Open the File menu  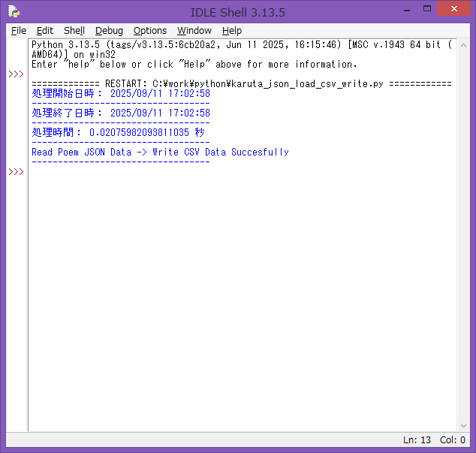[x=19, y=31]
